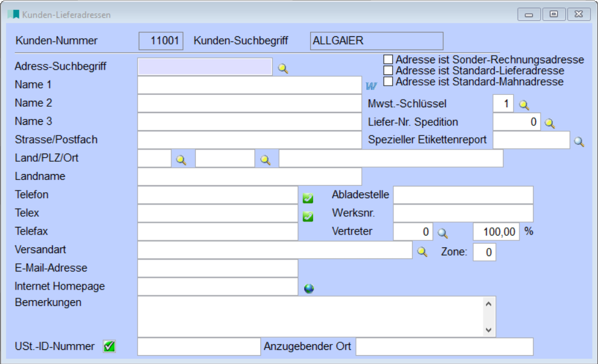Click the globe icon beside Internet Homepage
598x364 pixels.
pyautogui.click(x=308, y=287)
